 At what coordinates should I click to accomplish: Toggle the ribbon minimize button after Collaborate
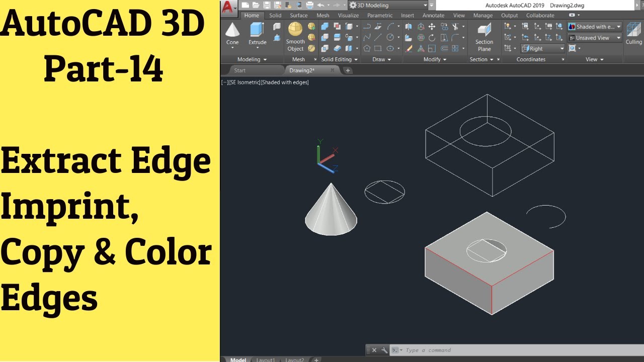pyautogui.click(x=572, y=16)
